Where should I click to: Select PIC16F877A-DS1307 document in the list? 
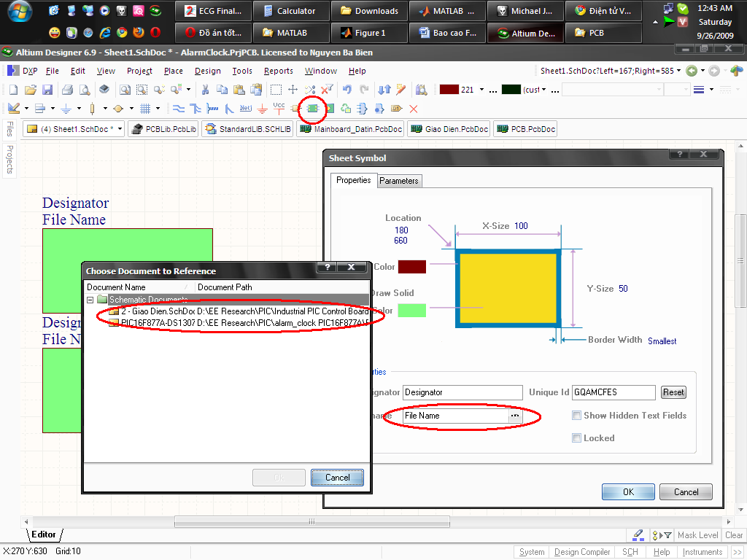pyautogui.click(x=158, y=322)
